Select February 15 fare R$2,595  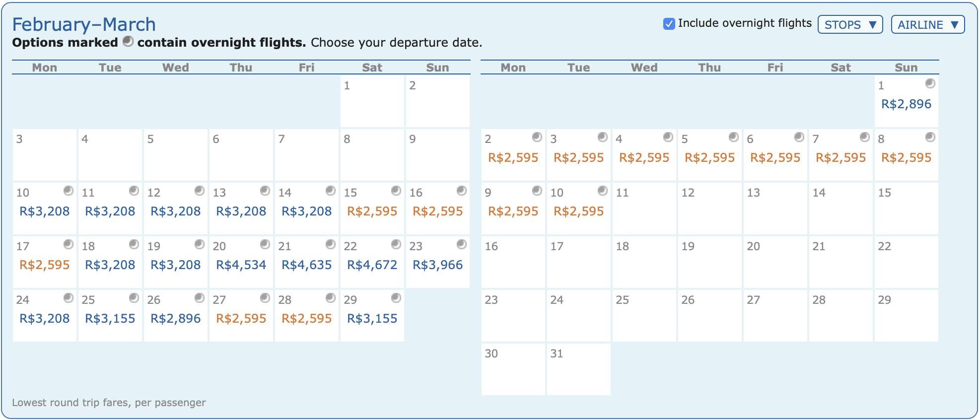pos(372,211)
